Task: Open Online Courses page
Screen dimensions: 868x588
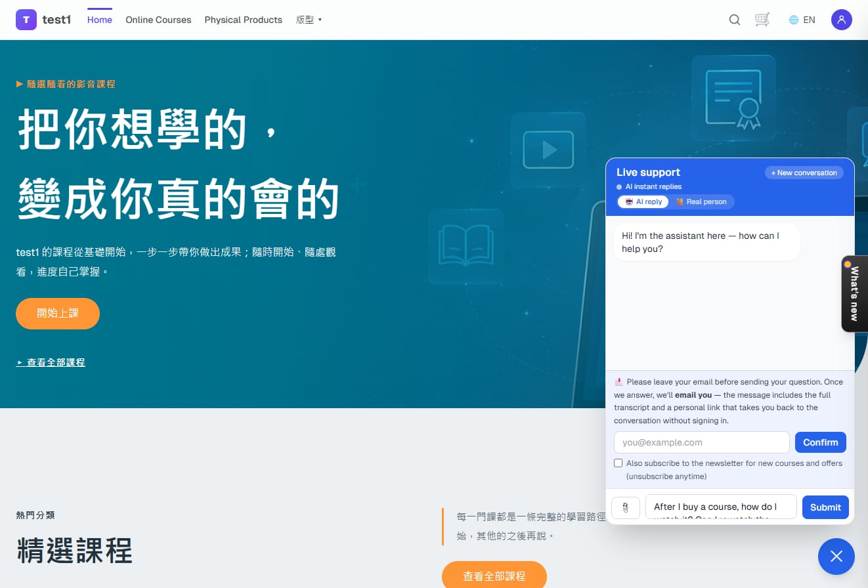Action: (x=158, y=20)
